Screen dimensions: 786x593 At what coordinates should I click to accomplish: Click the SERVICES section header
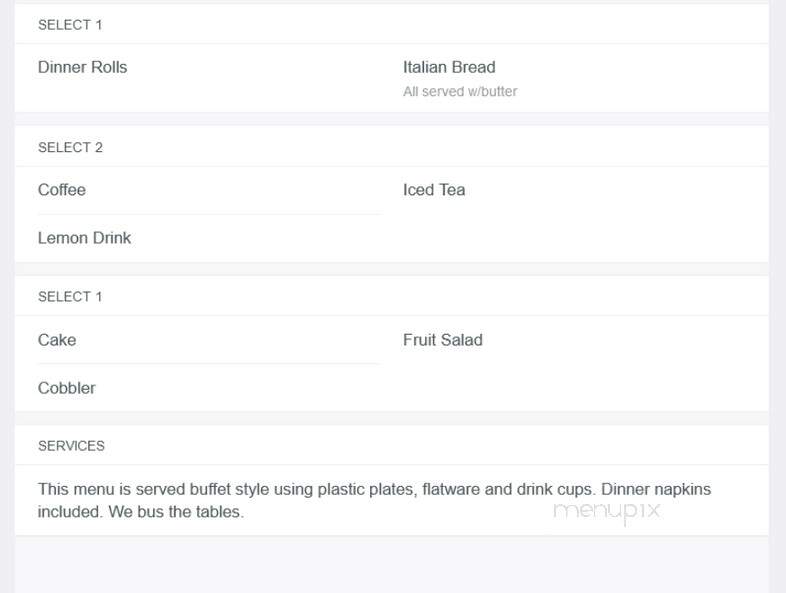(71, 446)
